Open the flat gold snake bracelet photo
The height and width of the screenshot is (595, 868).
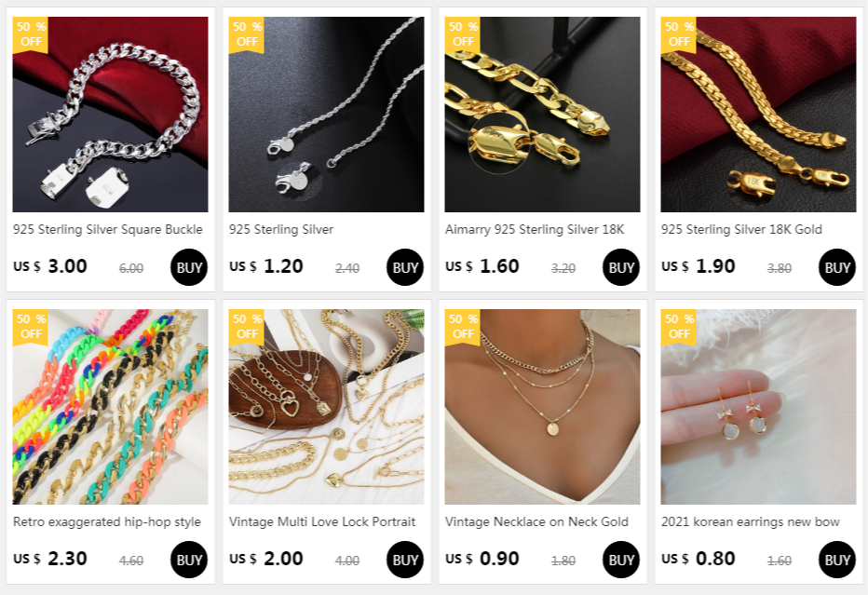758,114
